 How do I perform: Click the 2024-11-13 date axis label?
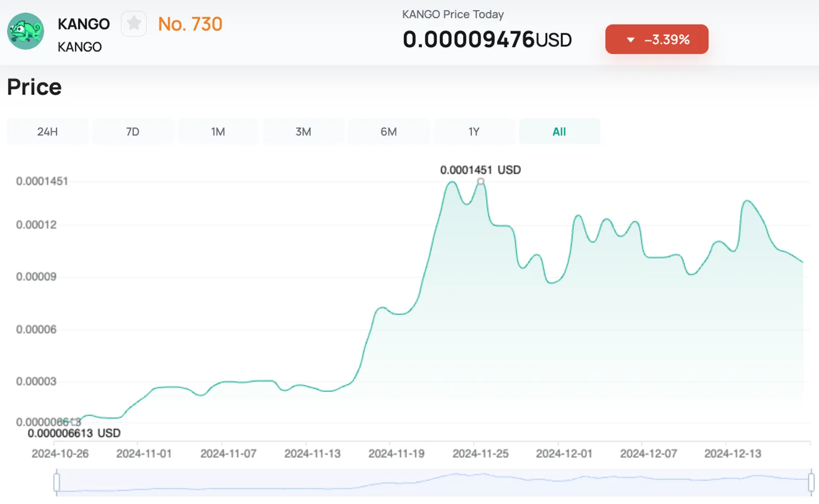312,453
